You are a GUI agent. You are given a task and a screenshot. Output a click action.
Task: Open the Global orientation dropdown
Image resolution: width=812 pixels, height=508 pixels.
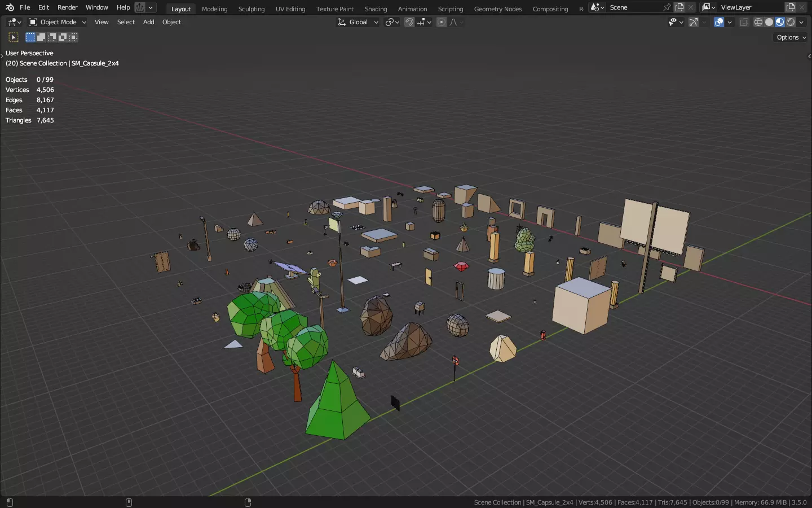coord(358,22)
